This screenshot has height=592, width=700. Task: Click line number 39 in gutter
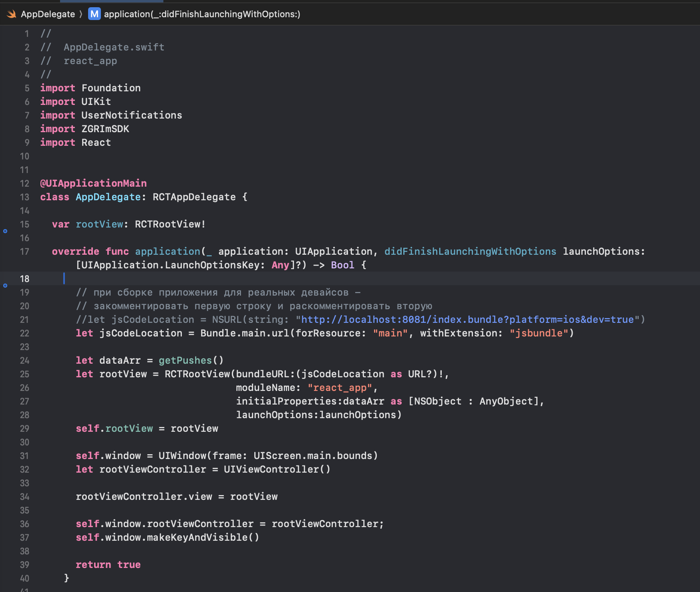[x=25, y=565]
